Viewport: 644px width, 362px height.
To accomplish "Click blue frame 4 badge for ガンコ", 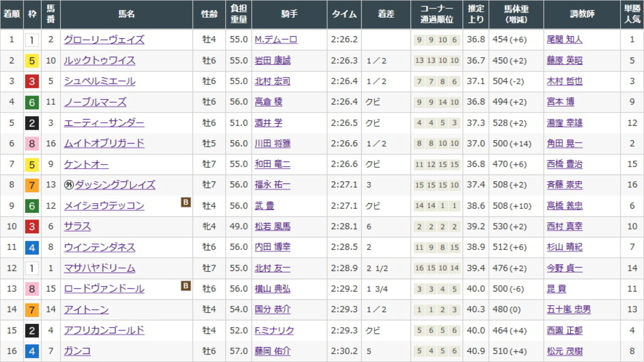I will 32,351.
